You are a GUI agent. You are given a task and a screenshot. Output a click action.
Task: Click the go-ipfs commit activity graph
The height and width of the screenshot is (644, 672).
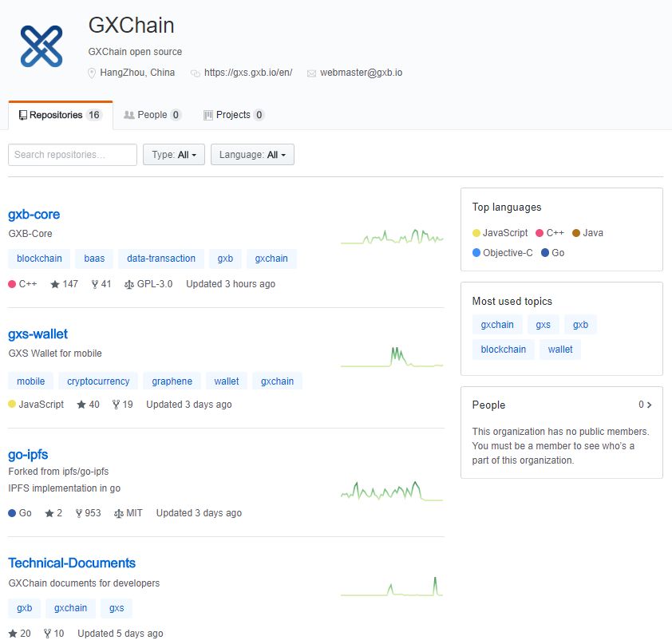click(392, 491)
